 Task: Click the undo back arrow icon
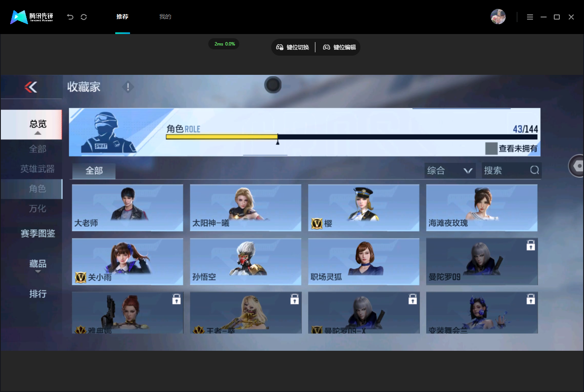(x=70, y=17)
